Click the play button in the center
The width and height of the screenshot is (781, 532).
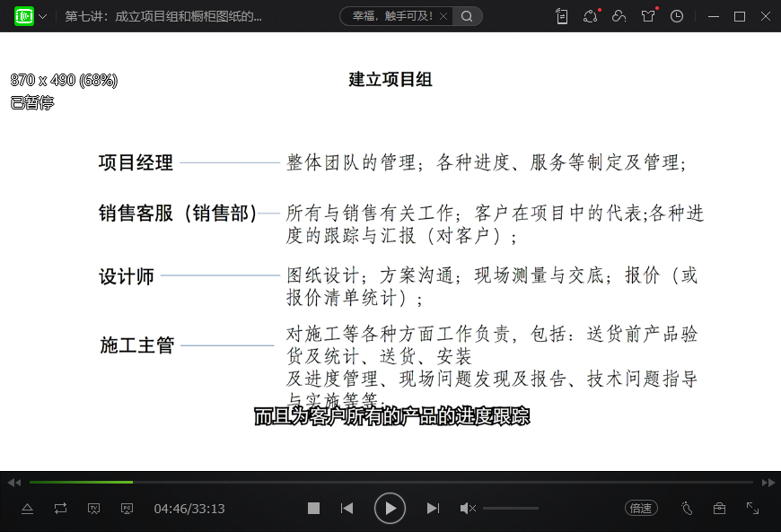390,508
